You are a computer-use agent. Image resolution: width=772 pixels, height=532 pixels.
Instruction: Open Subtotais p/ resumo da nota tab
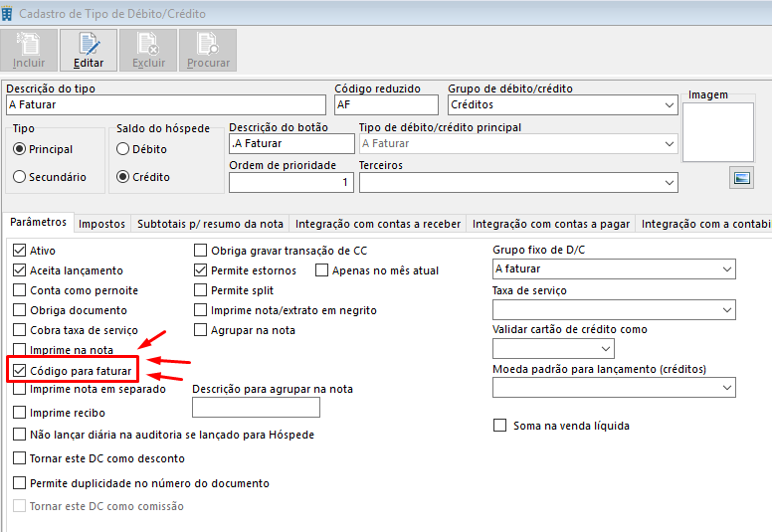click(x=210, y=224)
